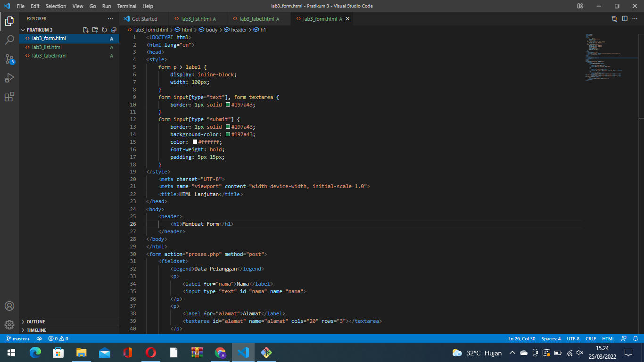
Task: Open the Windows Action Center
Action: 628,353
